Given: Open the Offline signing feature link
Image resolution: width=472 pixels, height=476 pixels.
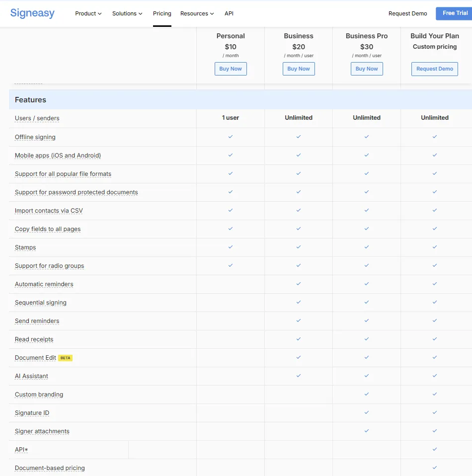Looking at the screenshot, I should 35,137.
